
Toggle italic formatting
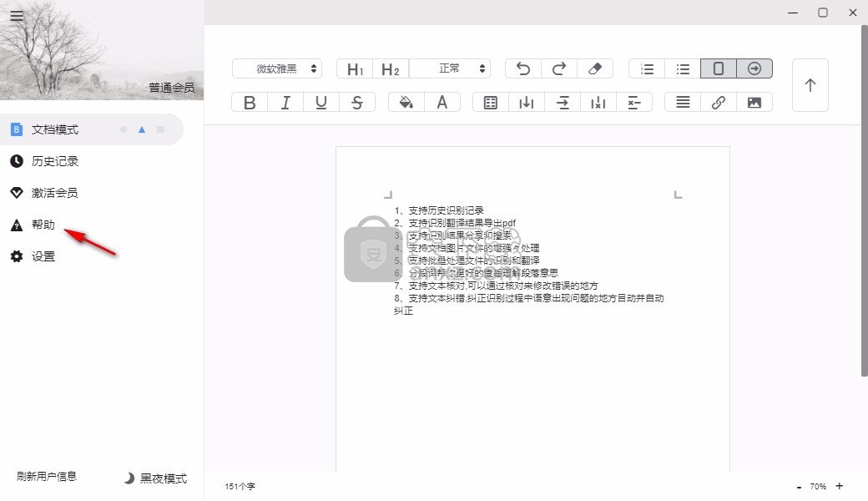(x=285, y=103)
